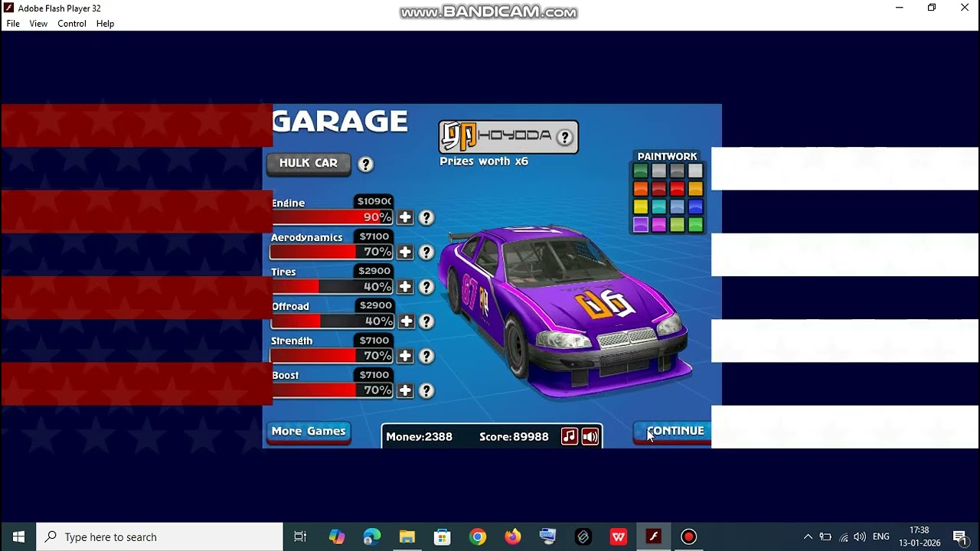Toggle the sound effects speaker icon
980x551 pixels.
(590, 436)
